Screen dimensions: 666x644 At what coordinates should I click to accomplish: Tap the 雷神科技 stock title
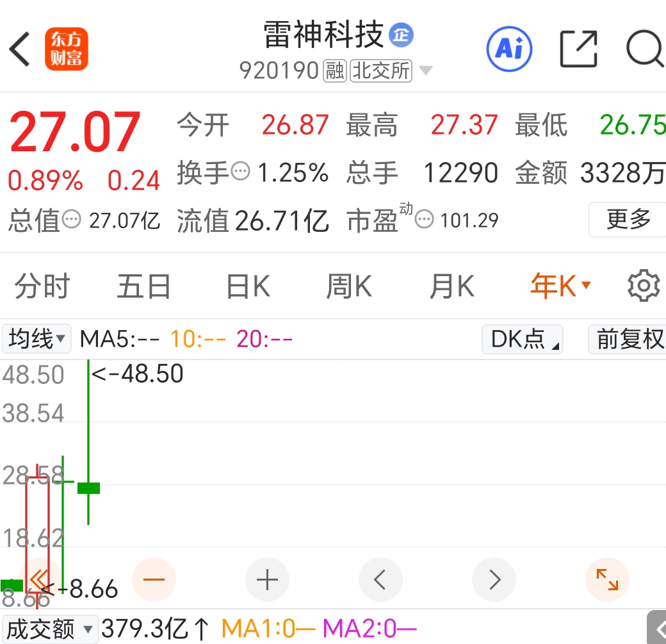[x=323, y=35]
